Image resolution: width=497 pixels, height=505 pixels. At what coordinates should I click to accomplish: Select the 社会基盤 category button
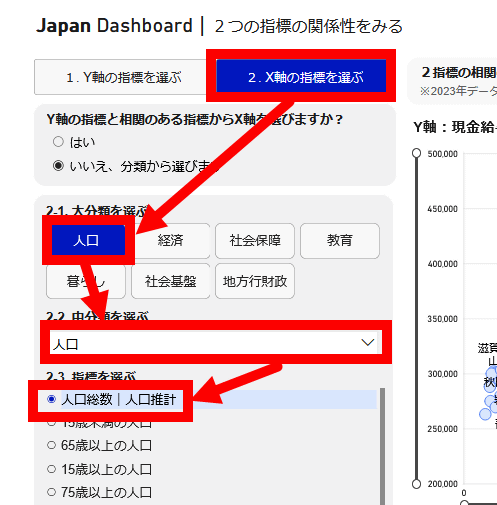tap(171, 281)
